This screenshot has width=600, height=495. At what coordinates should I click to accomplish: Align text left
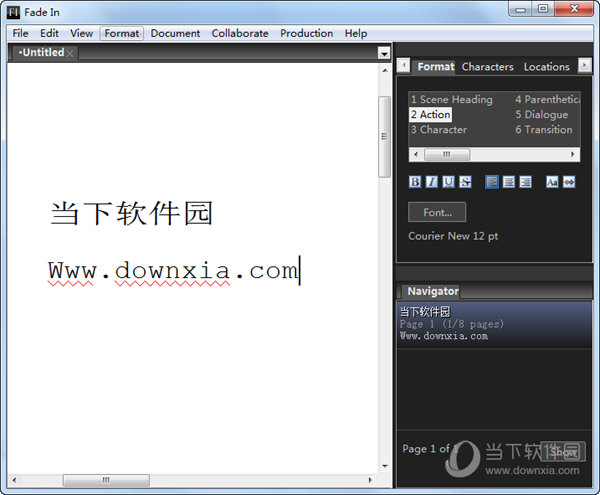tap(492, 182)
